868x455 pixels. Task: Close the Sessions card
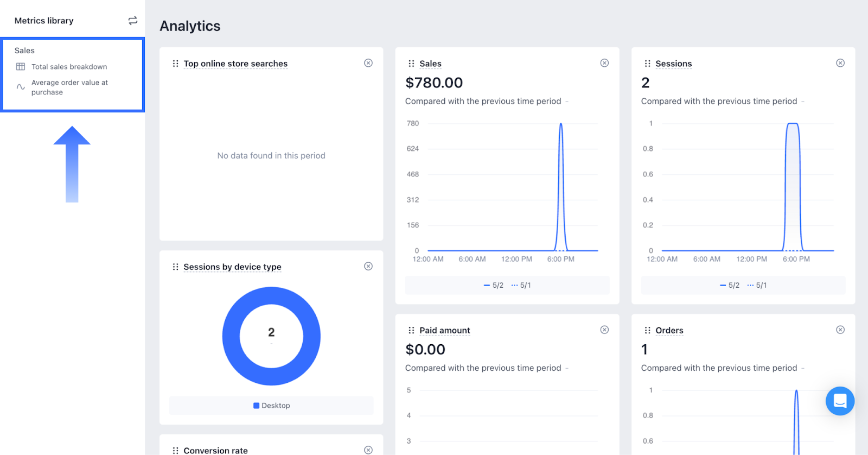pyautogui.click(x=840, y=63)
